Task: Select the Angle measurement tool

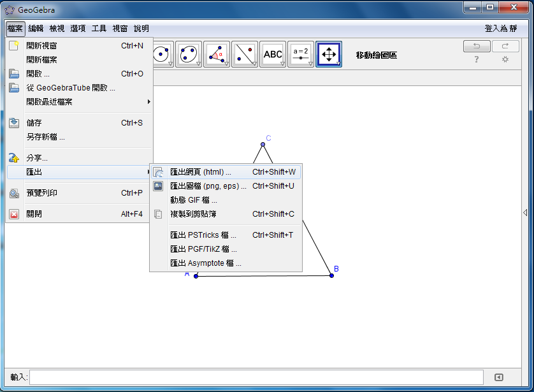Action: tap(217, 54)
